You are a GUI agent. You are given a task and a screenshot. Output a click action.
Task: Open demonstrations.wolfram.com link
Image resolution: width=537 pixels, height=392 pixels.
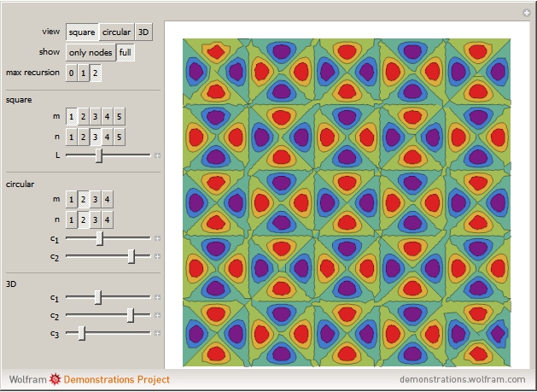coord(463,380)
